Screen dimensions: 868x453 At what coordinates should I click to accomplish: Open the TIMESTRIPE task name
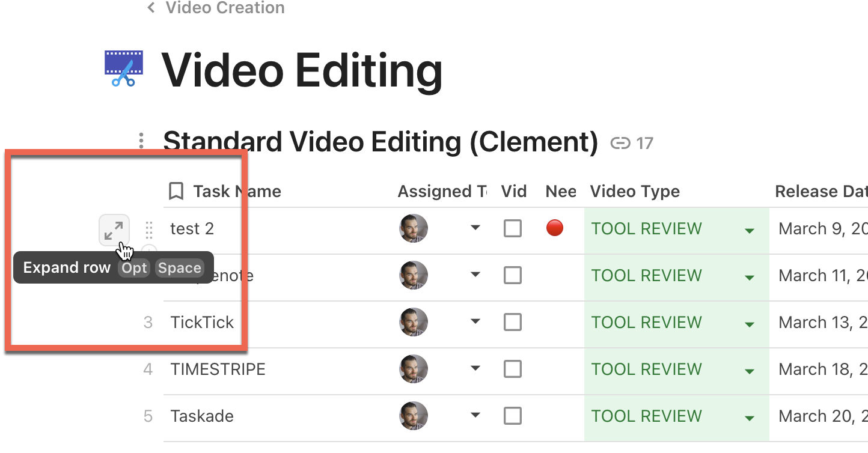[x=218, y=369]
